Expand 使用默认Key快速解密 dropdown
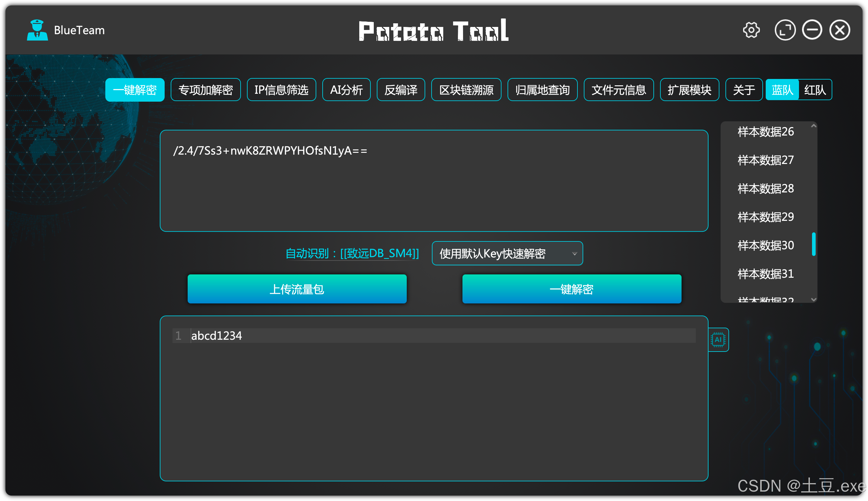This screenshot has height=501, width=868. click(x=507, y=254)
